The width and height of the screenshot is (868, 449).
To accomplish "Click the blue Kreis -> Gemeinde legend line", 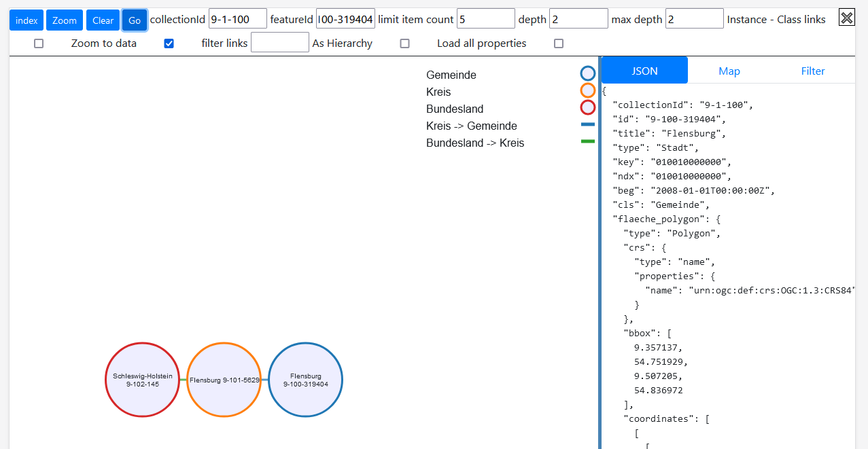I will click(x=588, y=124).
